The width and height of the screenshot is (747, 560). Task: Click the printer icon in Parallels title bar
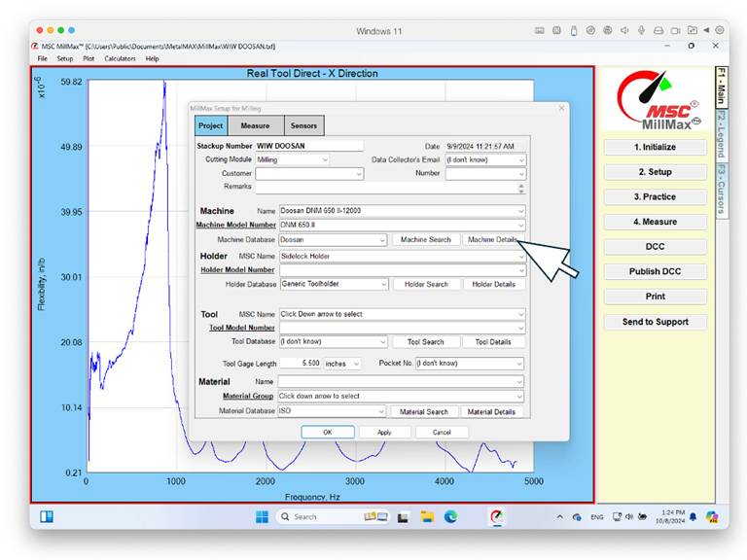[658, 30]
